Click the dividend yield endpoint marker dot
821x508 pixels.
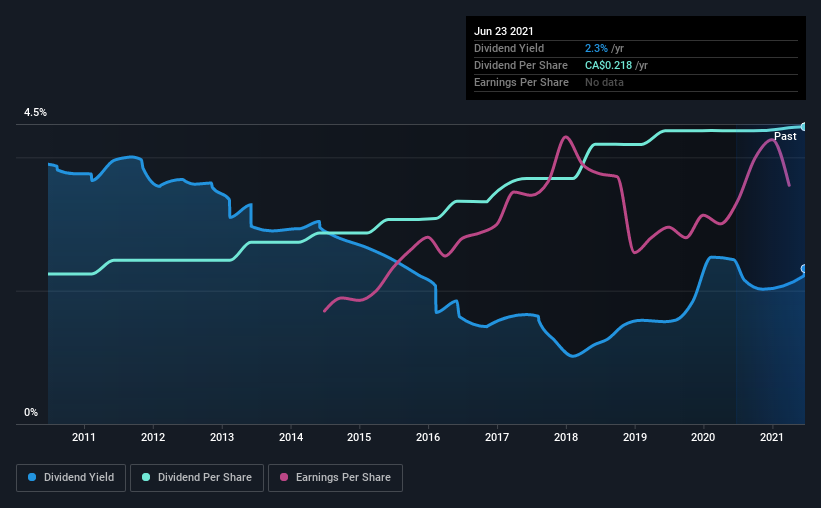[804, 269]
